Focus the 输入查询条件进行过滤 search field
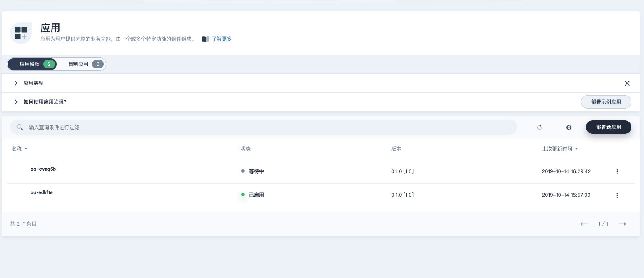 click(264, 127)
